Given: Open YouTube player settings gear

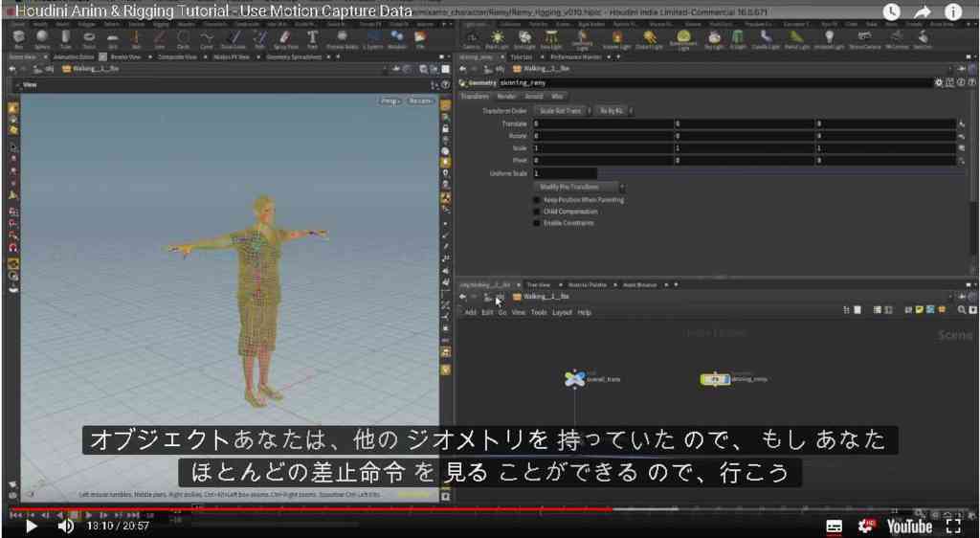Looking at the screenshot, I should (867, 527).
